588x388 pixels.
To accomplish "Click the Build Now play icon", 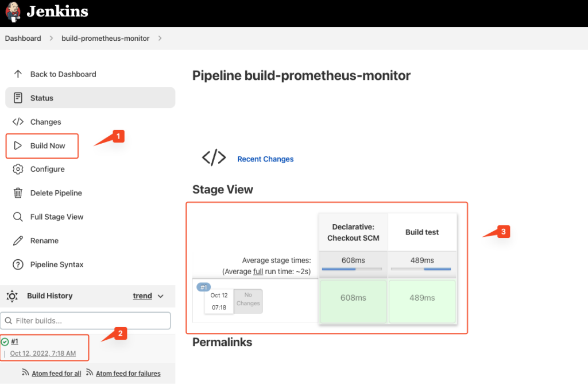I will (18, 145).
